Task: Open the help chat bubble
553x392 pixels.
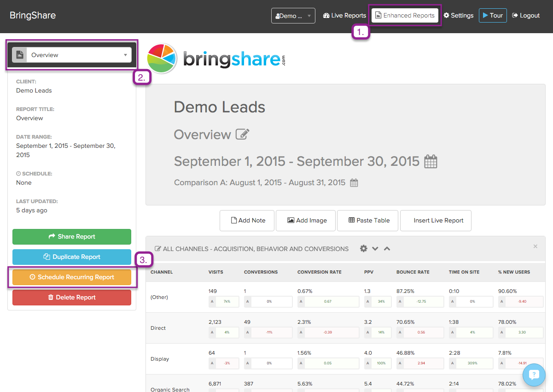Action: [534, 374]
